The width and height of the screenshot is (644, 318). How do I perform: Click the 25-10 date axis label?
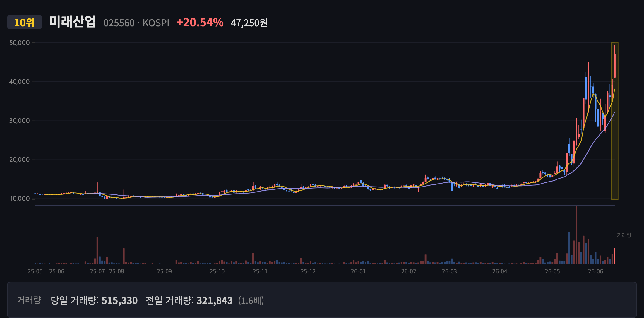(x=217, y=271)
